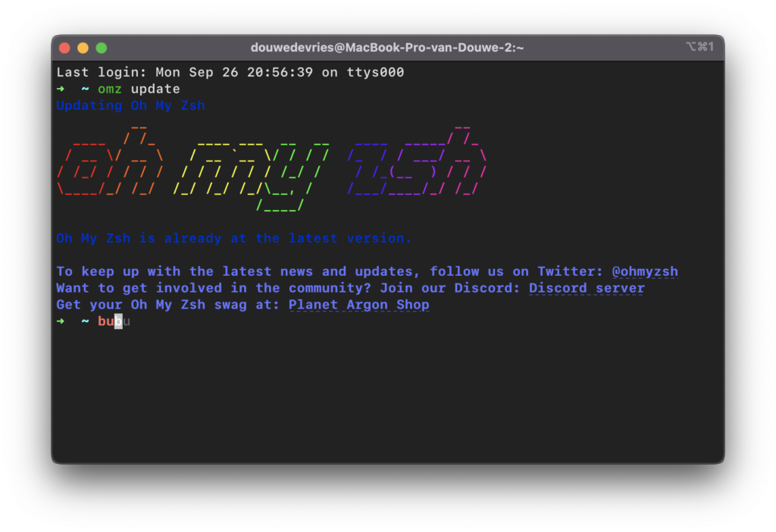Minimize the terminal with the yellow button
Viewport: 776px width, 532px height.
(x=83, y=48)
